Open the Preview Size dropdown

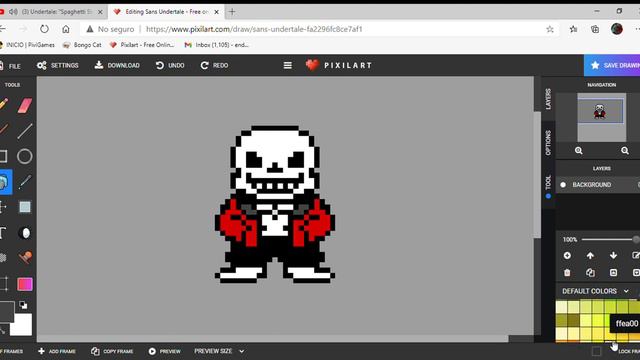(219, 351)
